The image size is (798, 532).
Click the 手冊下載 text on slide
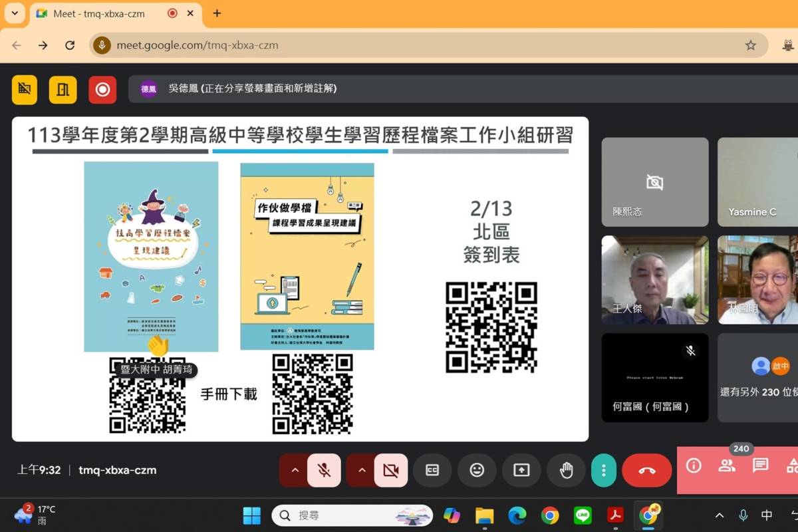(229, 394)
